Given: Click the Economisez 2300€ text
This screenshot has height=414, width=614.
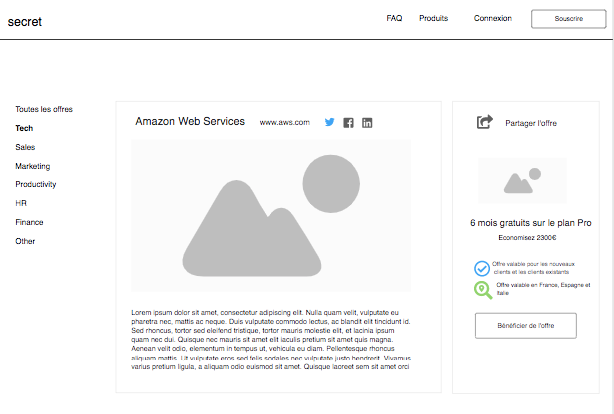Looking at the screenshot, I should pos(527,237).
